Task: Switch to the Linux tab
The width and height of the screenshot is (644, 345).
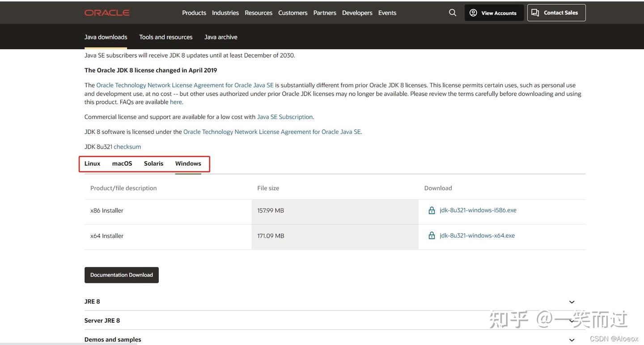Action: tap(92, 163)
